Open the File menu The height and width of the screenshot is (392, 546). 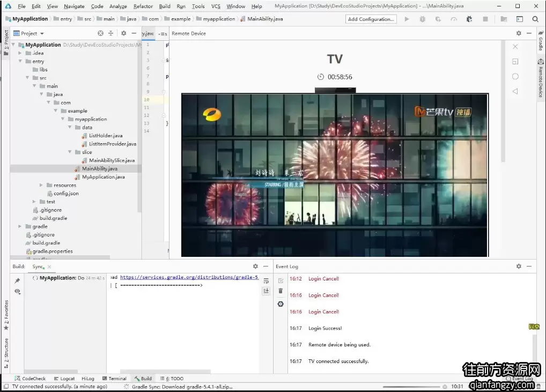(x=21, y=6)
